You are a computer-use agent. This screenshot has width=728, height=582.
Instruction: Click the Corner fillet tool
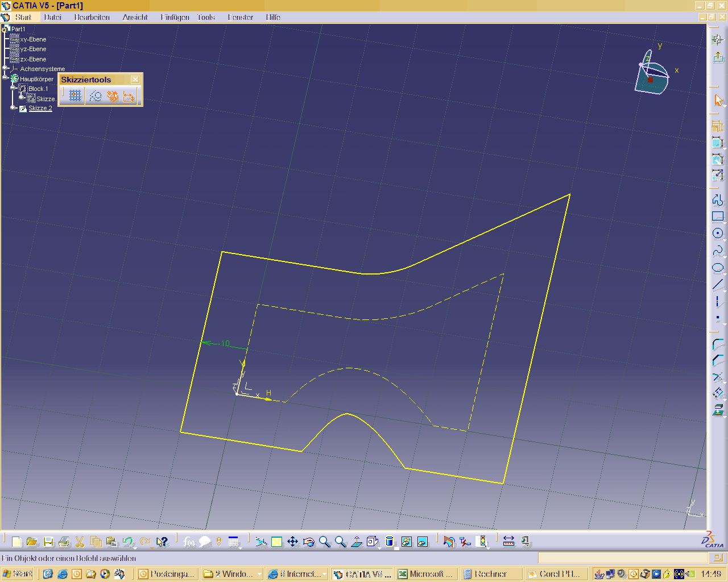click(718, 344)
